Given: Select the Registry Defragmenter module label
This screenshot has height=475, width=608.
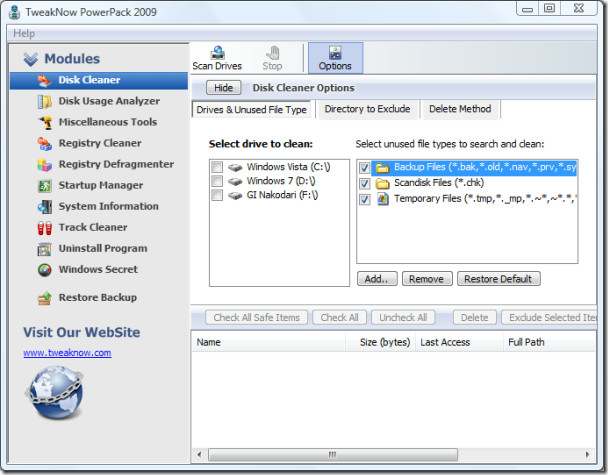Looking at the screenshot, I should [116, 164].
